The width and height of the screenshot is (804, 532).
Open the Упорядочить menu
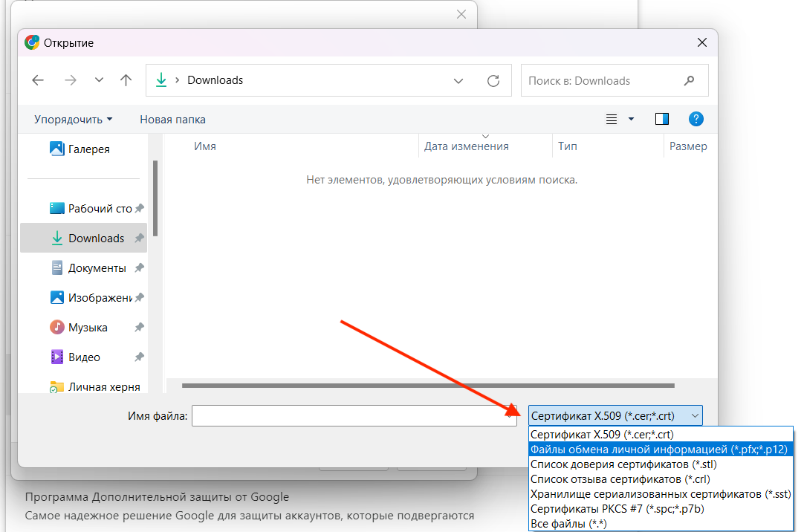pos(73,120)
